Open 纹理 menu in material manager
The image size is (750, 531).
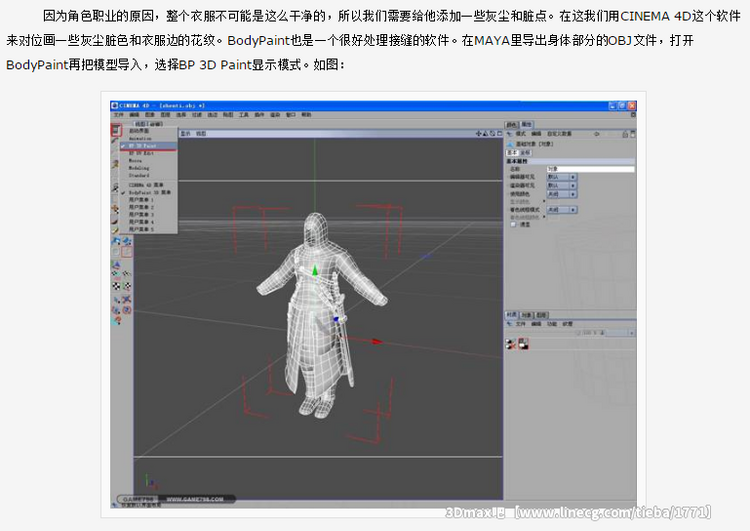point(567,324)
